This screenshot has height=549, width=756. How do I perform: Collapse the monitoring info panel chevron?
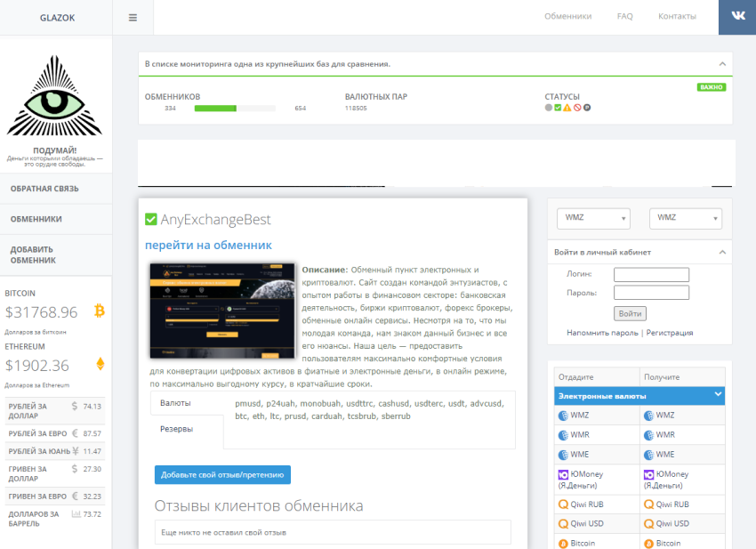click(x=722, y=64)
